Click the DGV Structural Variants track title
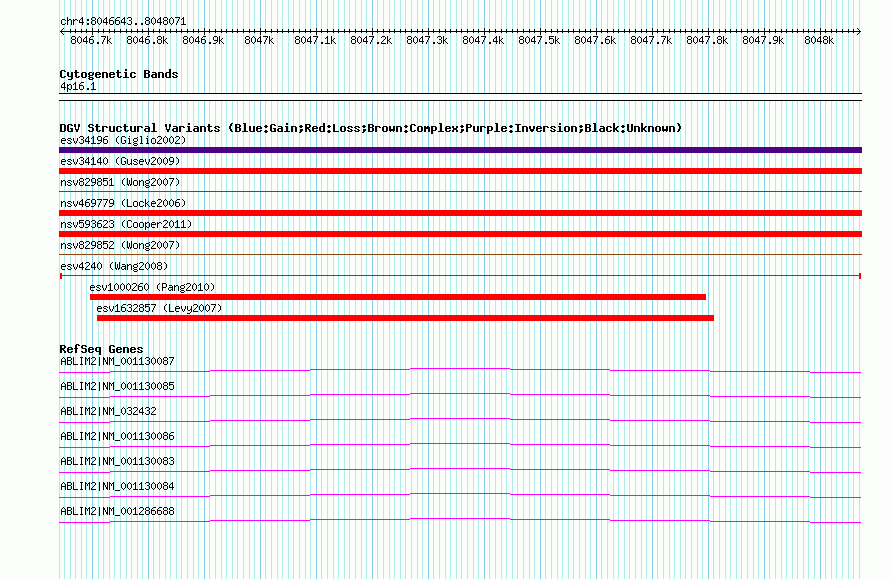Screen dimensions: 890x579 370,128
